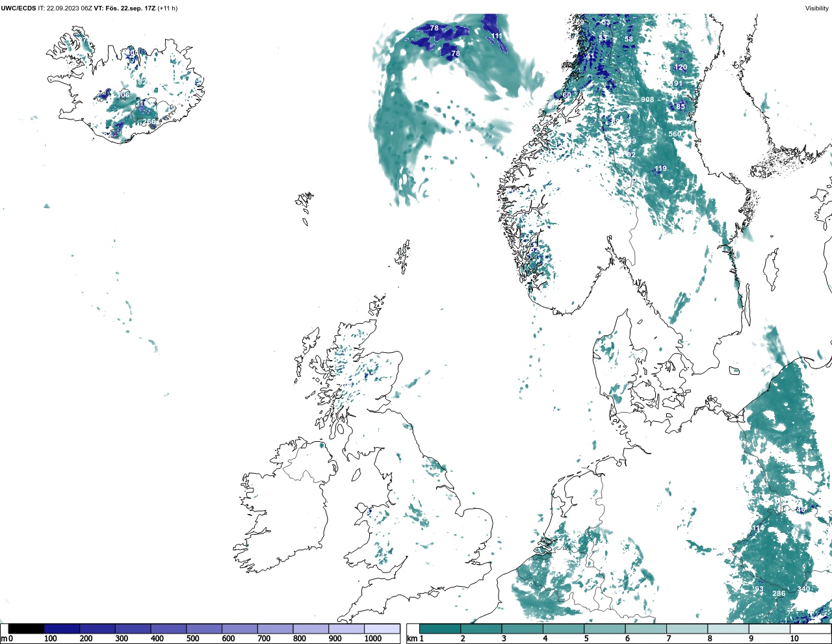Click the 7–8 km pale swatch
832x644 pixels.
(x=687, y=628)
